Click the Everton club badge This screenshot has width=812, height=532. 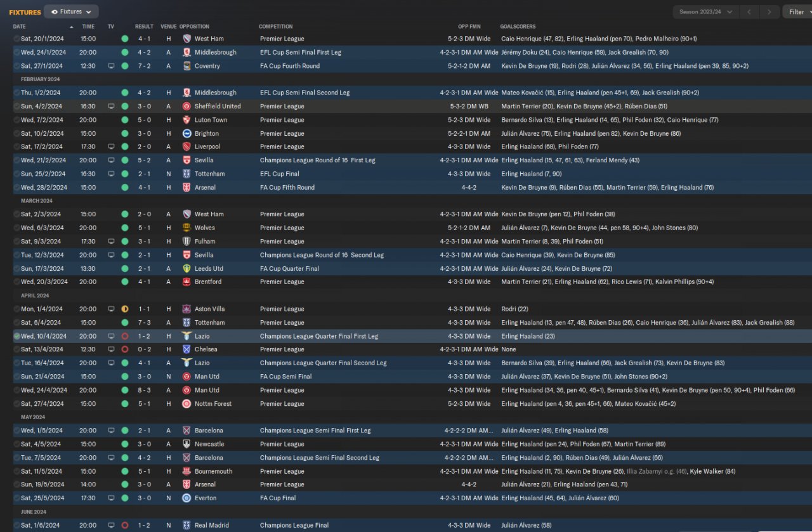tap(187, 498)
